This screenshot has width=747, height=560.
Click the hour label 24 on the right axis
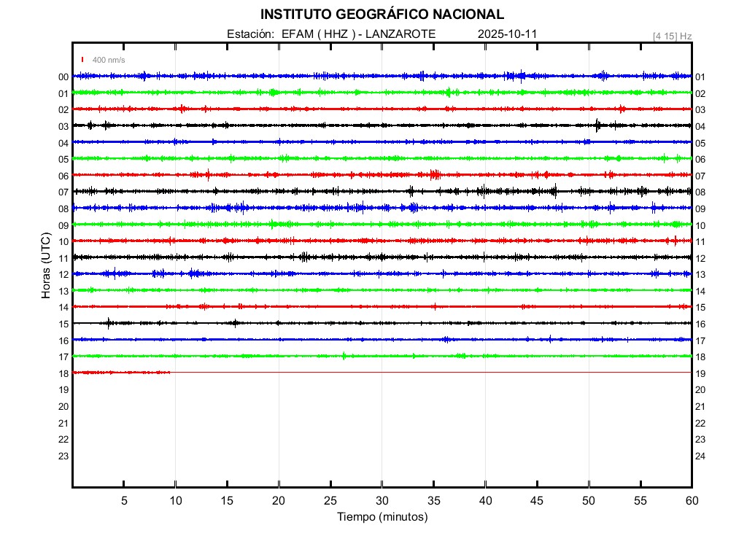(x=700, y=456)
